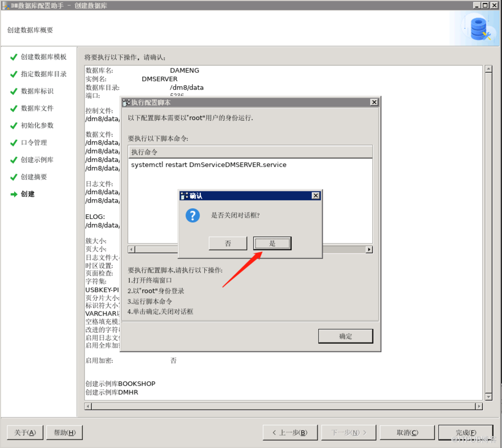Close the 执行配置脚本 dialog window
Screen dimensions: 502x448
tap(374, 102)
